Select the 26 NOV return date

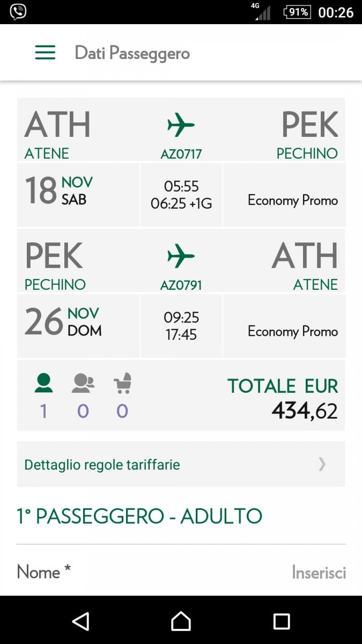(x=63, y=321)
